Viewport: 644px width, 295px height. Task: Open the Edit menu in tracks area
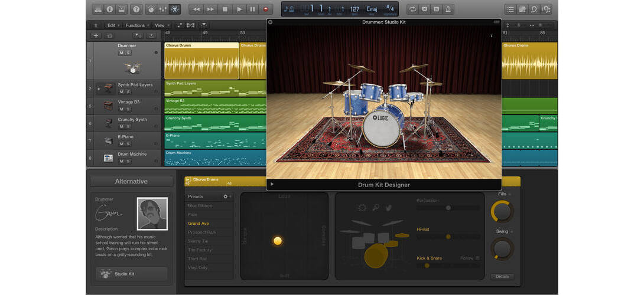(114, 25)
